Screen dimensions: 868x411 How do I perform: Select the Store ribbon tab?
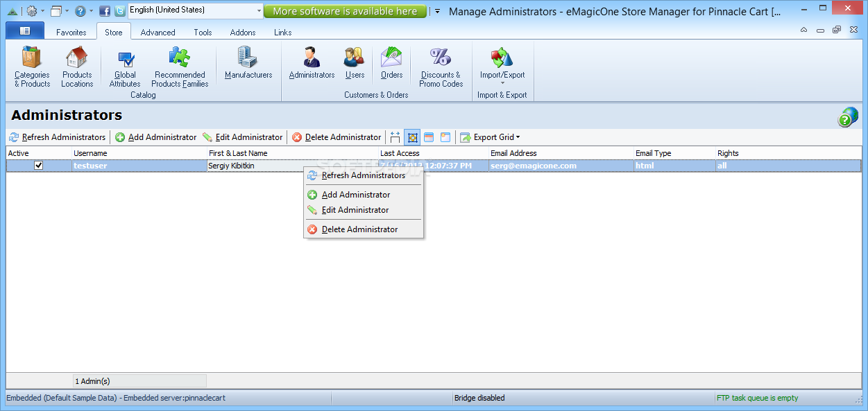click(x=114, y=33)
